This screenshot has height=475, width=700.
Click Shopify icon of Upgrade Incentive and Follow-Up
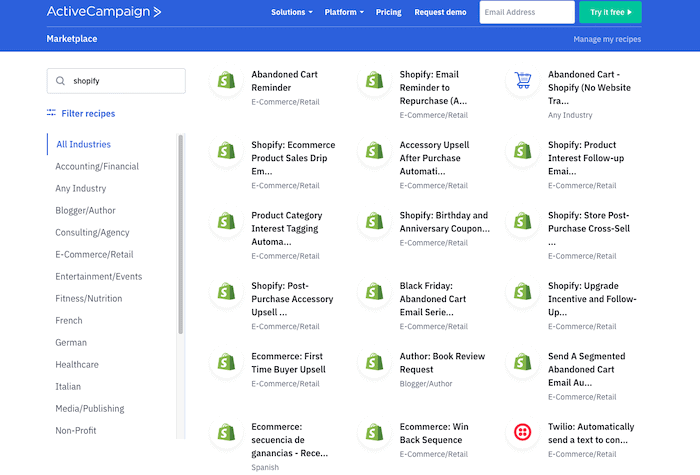(523, 292)
